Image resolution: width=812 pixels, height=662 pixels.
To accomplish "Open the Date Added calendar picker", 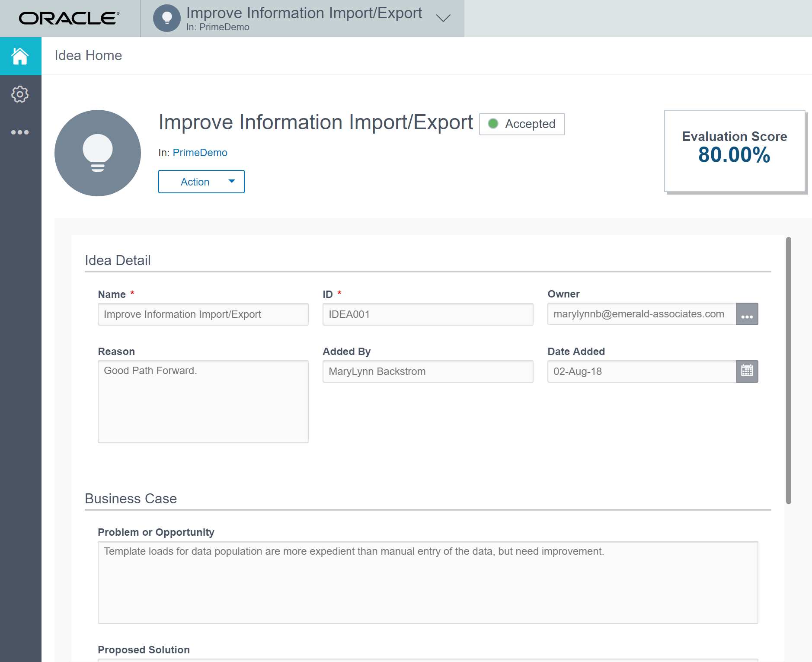I will click(747, 371).
